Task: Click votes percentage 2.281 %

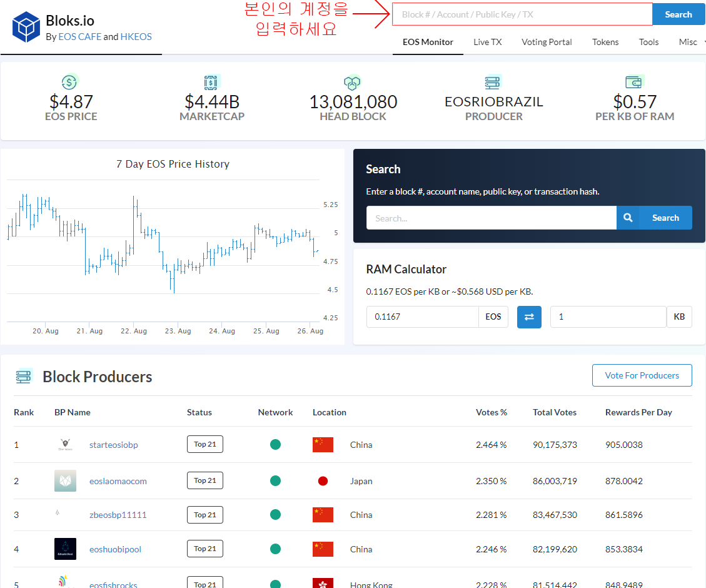Action: click(492, 515)
